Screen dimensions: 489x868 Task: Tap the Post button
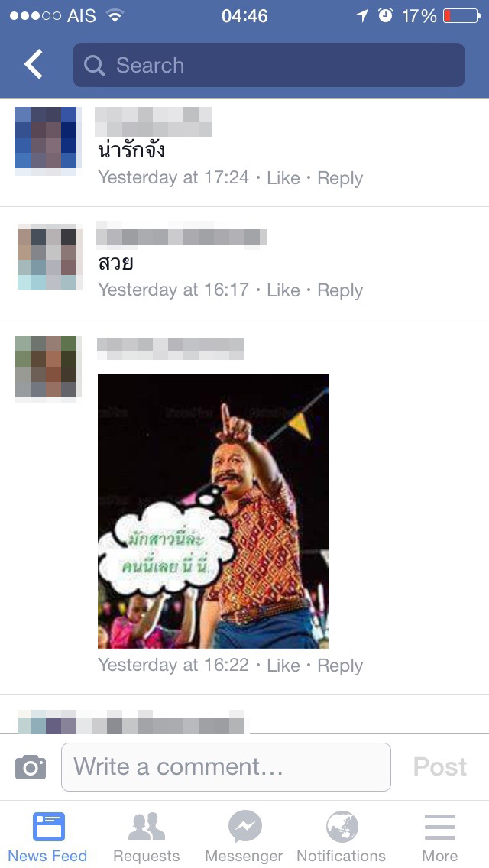pos(439,766)
